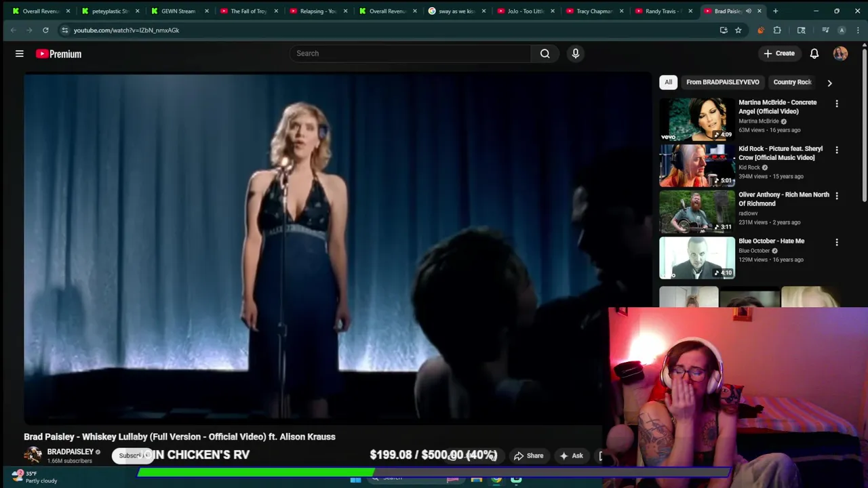Open the Kid Rock Picture title link
The height and width of the screenshot is (488, 868).
pos(781,152)
